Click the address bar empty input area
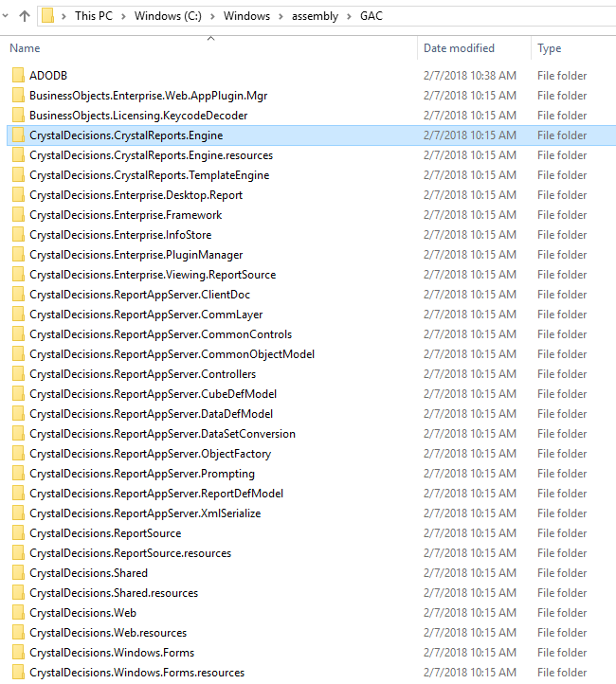616x684 pixels. [498, 16]
